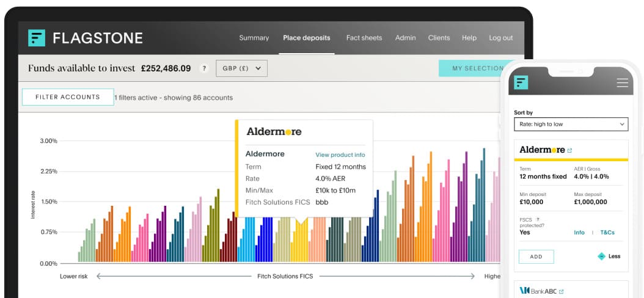This screenshot has height=298, width=644.
Task: Open the hamburger menu on the phone
Action: point(622,83)
